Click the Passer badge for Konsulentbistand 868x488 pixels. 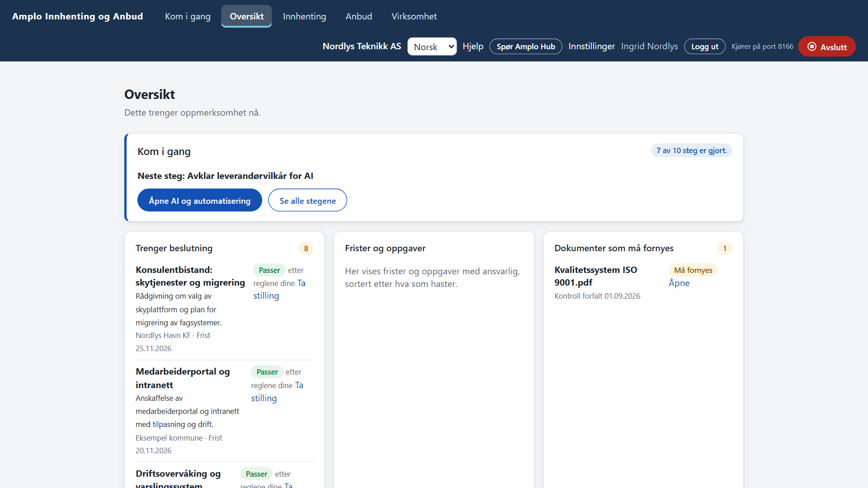click(269, 270)
